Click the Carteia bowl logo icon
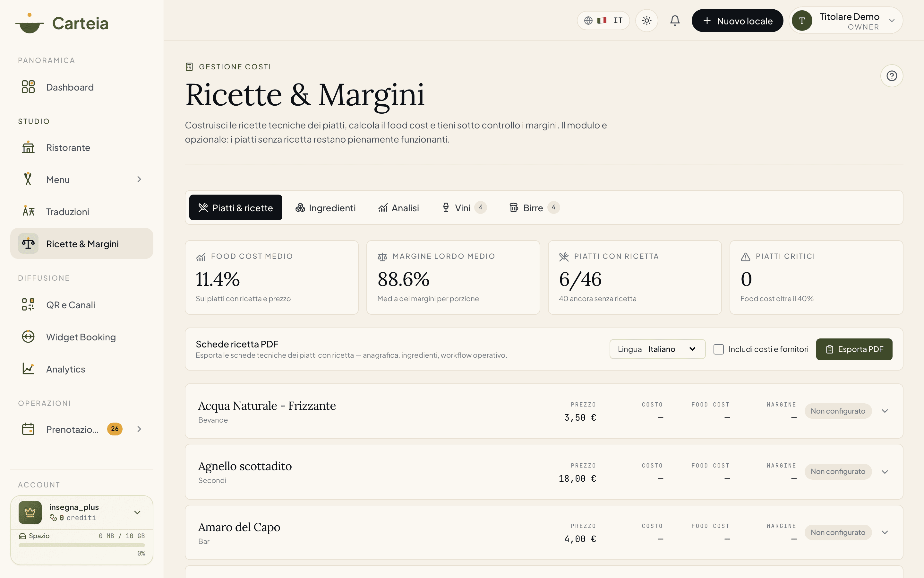Screen dimensions: 924x578 tap(30, 23)
